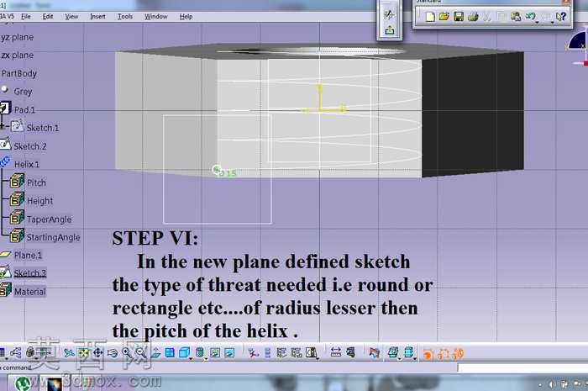588x391 pixels.
Task: Click the New document icon in Standard toolbar
Action: click(430, 17)
